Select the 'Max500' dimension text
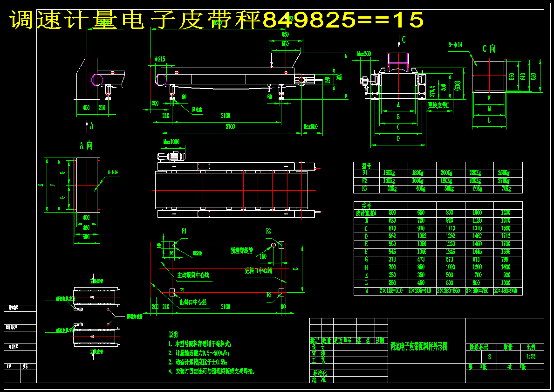 pyautogui.click(x=311, y=126)
